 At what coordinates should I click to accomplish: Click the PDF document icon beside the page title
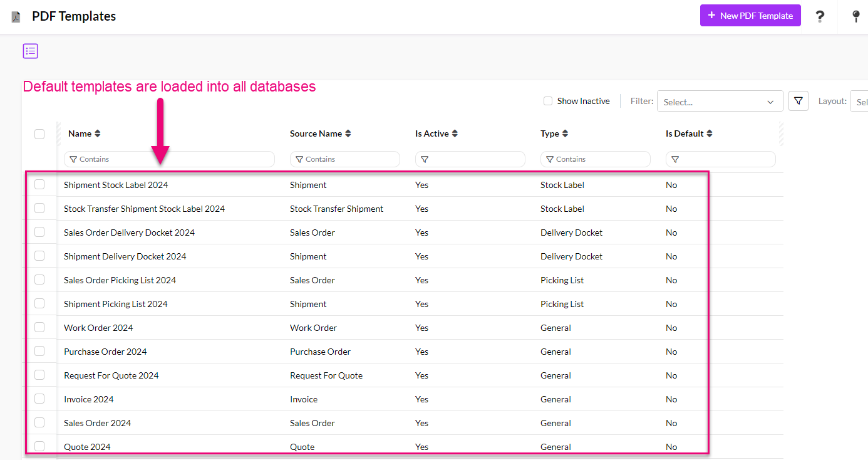point(16,17)
